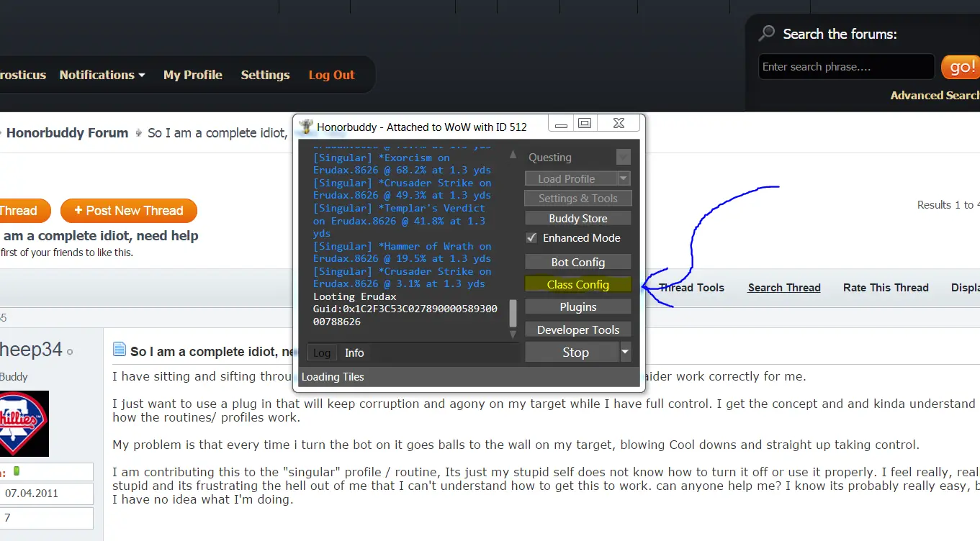Click the document icon before the post title
This screenshot has height=541, width=980.
point(120,350)
